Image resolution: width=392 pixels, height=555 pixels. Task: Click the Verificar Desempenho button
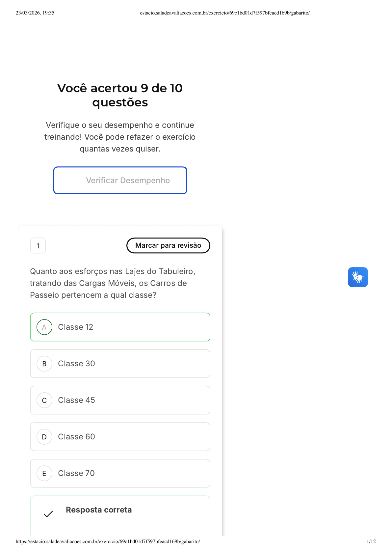[120, 180]
